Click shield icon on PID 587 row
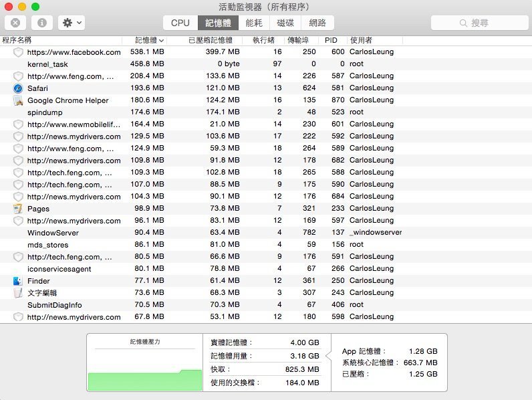This screenshot has height=400, width=532. point(18,76)
